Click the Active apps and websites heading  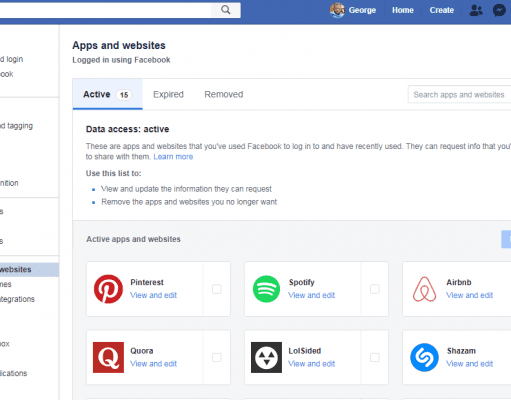[133, 239]
